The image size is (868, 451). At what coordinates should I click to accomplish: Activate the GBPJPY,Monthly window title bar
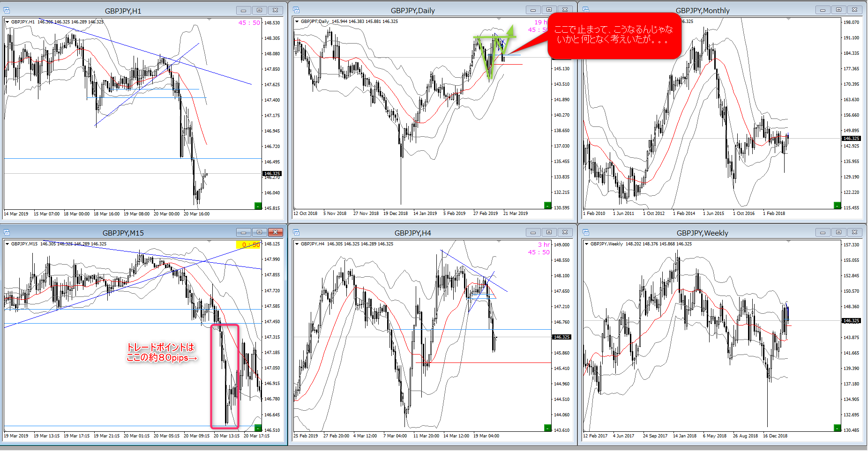pos(702,10)
